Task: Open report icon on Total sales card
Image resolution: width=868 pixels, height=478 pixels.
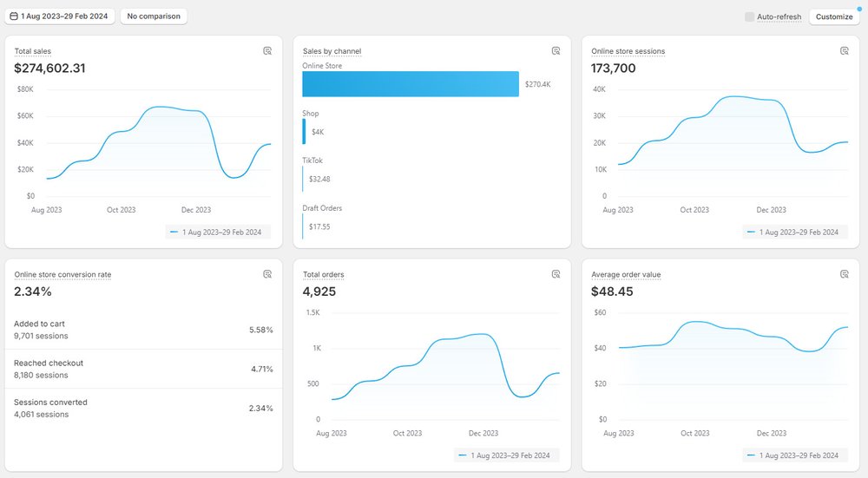Action: tap(267, 51)
